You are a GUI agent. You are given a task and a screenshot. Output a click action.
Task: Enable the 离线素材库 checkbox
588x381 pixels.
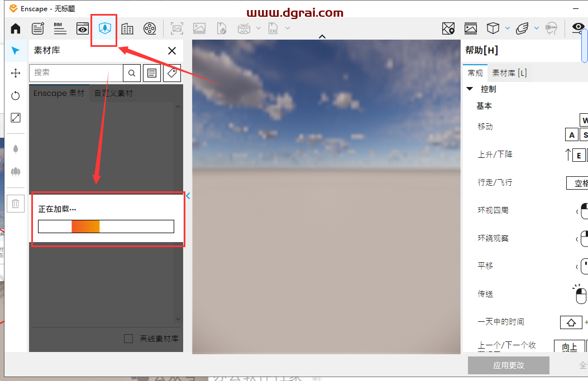(128, 339)
